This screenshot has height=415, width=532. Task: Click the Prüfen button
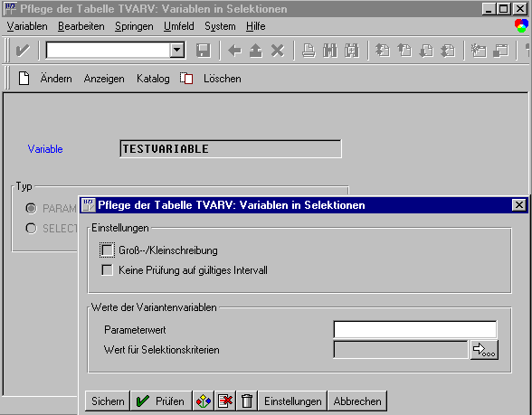[x=161, y=401]
